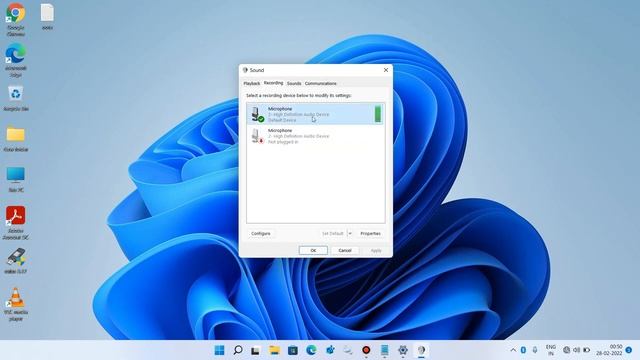Launch Adobe Acrobat desktop shortcut
This screenshot has height=360, width=640.
16,223
